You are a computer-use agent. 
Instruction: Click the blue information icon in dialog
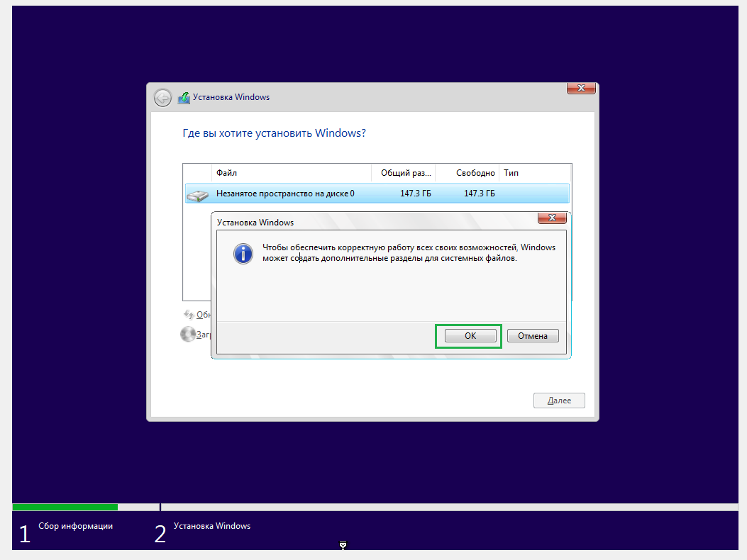243,254
